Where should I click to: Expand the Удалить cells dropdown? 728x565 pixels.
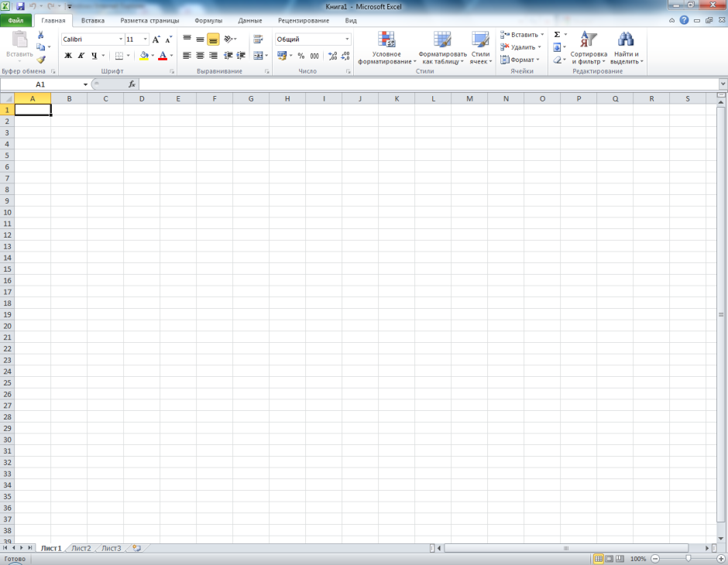click(x=539, y=47)
